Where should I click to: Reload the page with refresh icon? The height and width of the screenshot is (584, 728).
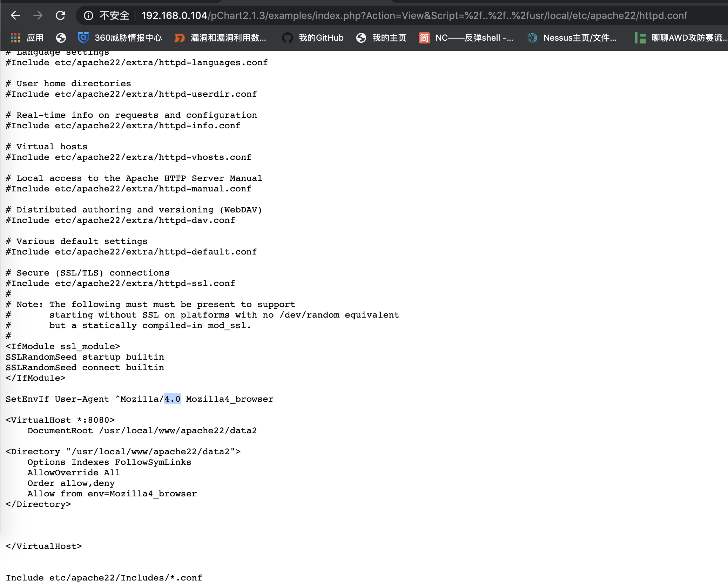[x=61, y=15]
